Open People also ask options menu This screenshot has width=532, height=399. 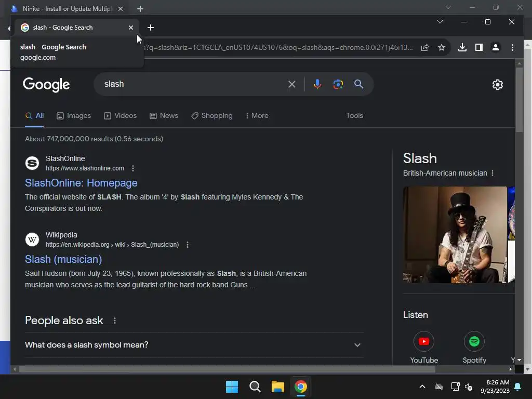pyautogui.click(x=115, y=321)
